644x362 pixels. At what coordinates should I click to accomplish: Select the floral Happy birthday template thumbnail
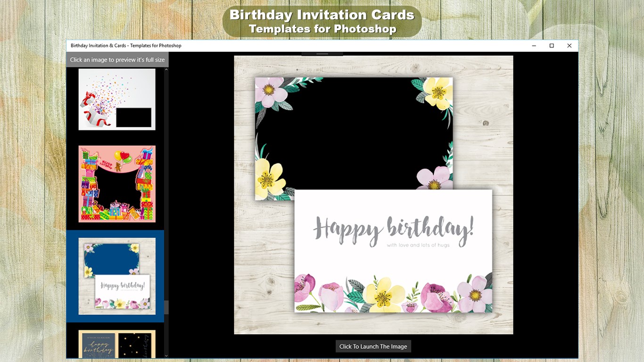(117, 276)
